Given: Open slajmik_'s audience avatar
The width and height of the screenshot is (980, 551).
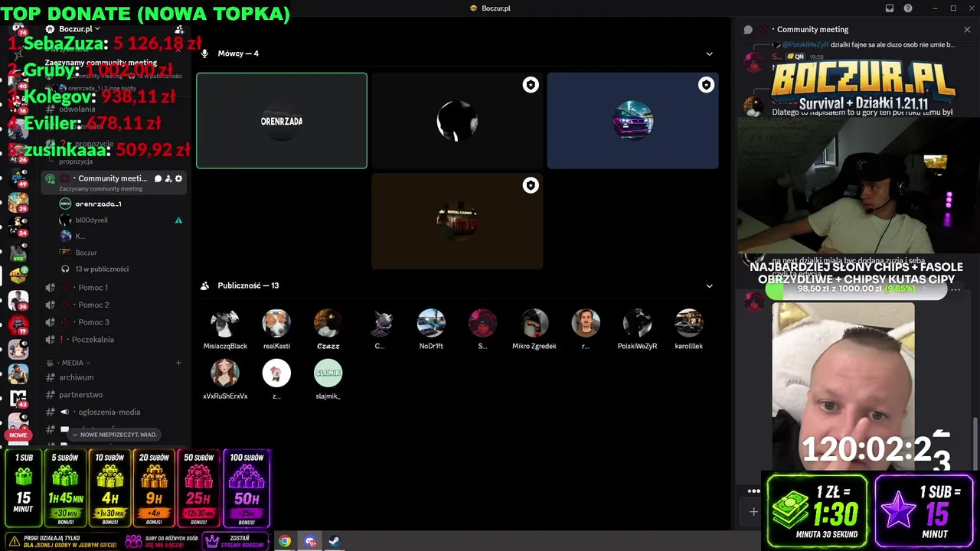Looking at the screenshot, I should [328, 373].
